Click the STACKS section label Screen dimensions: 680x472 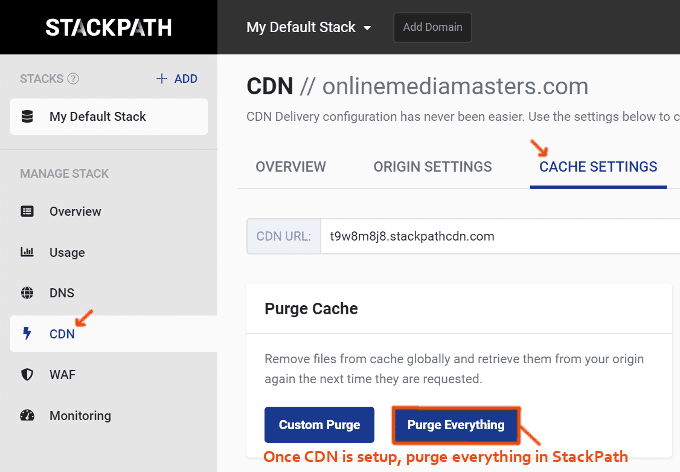tap(42, 79)
